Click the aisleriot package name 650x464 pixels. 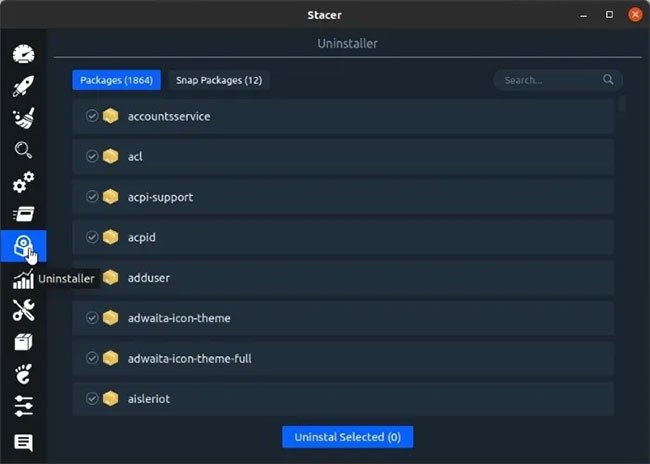click(149, 399)
